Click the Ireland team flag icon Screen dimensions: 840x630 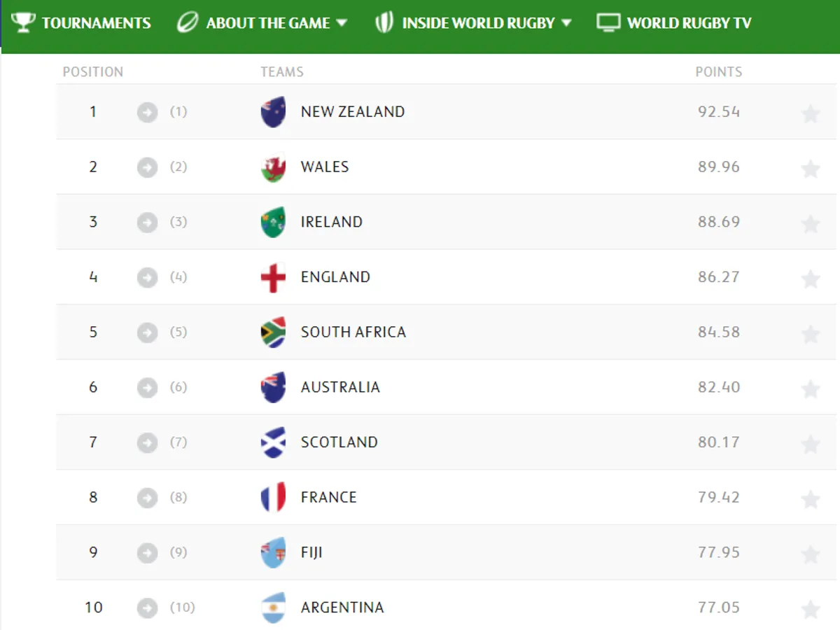(x=273, y=222)
